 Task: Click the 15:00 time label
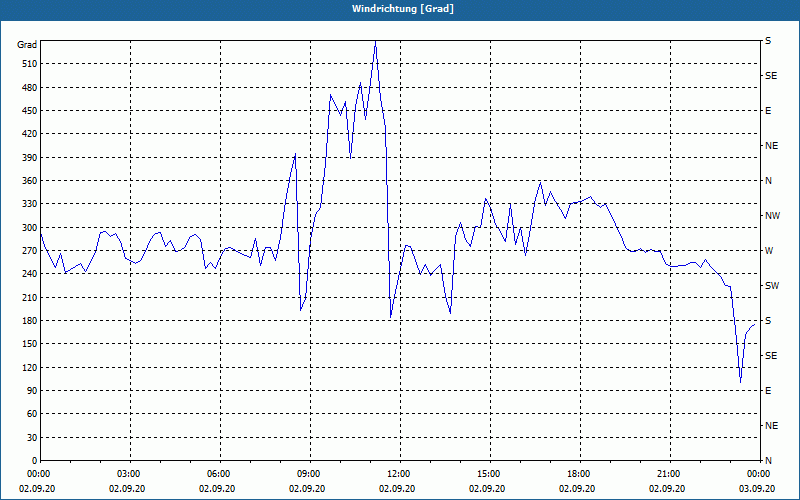[487, 474]
